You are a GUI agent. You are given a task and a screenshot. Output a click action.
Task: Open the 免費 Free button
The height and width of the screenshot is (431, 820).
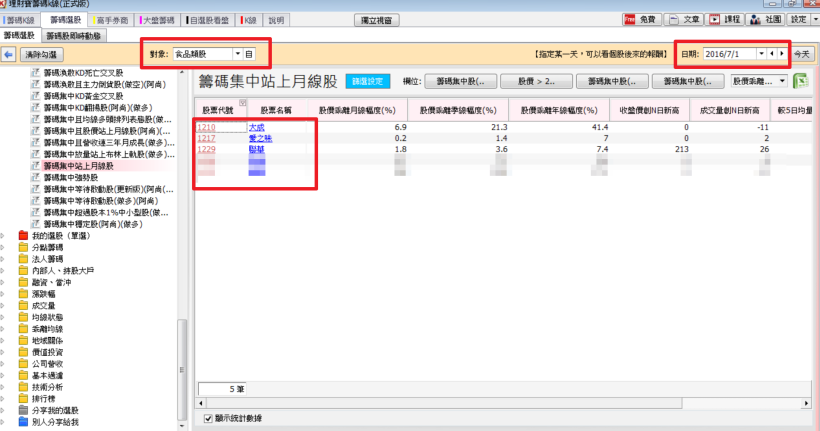pyautogui.click(x=641, y=20)
